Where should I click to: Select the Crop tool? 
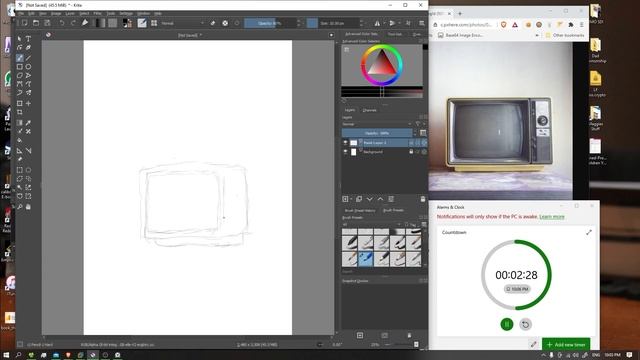click(19, 112)
